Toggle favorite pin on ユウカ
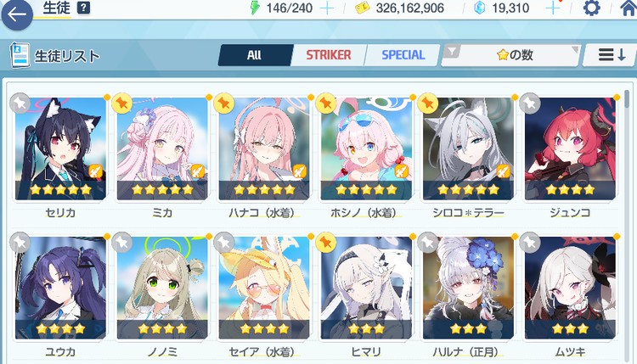Screen dimensions: 637x364 point(20,243)
